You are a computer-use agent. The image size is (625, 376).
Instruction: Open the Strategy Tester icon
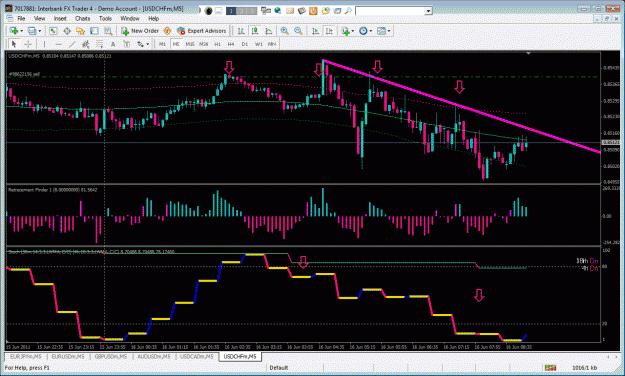[x=108, y=31]
